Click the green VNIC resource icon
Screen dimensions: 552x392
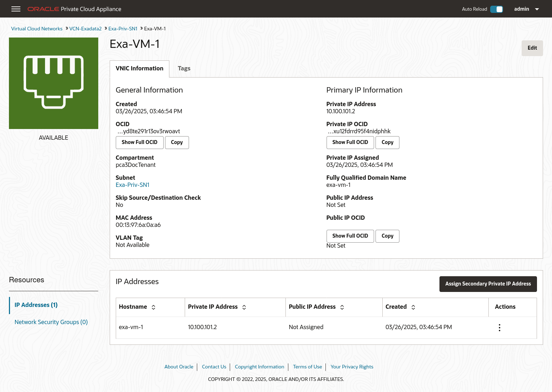tap(53, 83)
